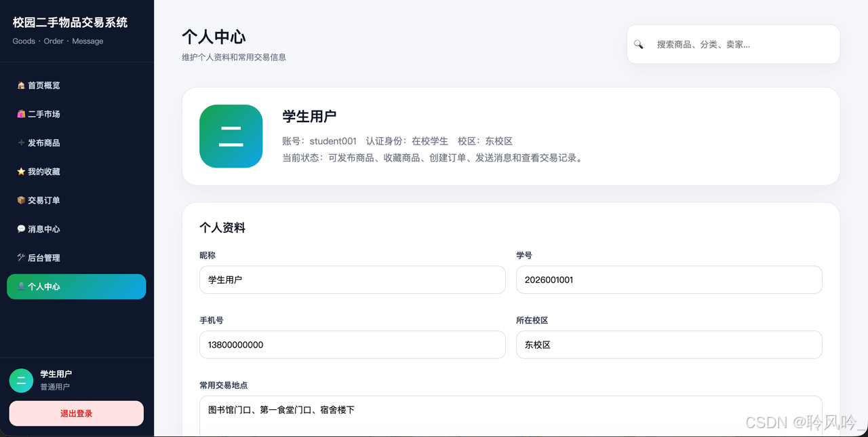The width and height of the screenshot is (868, 437).
Task: Click the 昵称 input field
Action: point(353,280)
